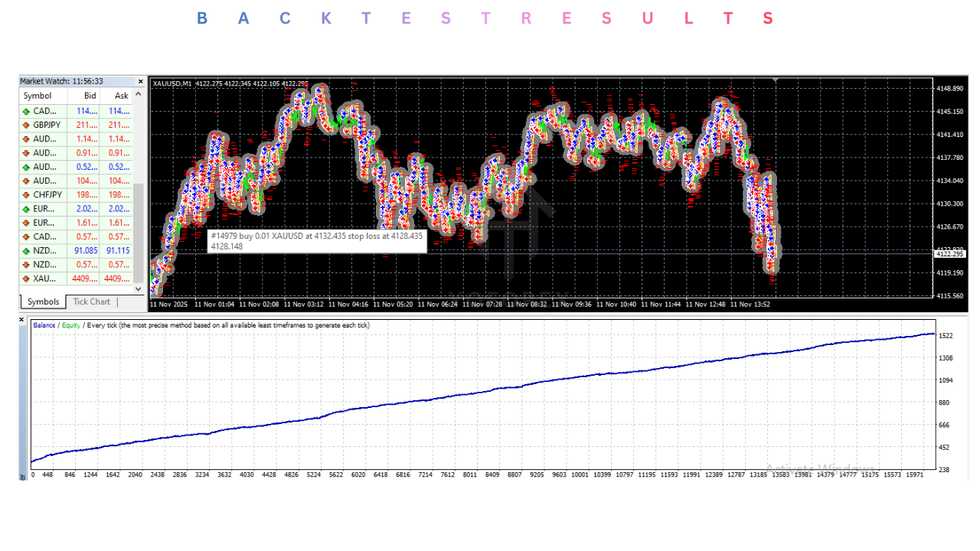This screenshot has width=980, height=551.
Task: Click the red down arrow beside GBPJPY
Action: 25,125
